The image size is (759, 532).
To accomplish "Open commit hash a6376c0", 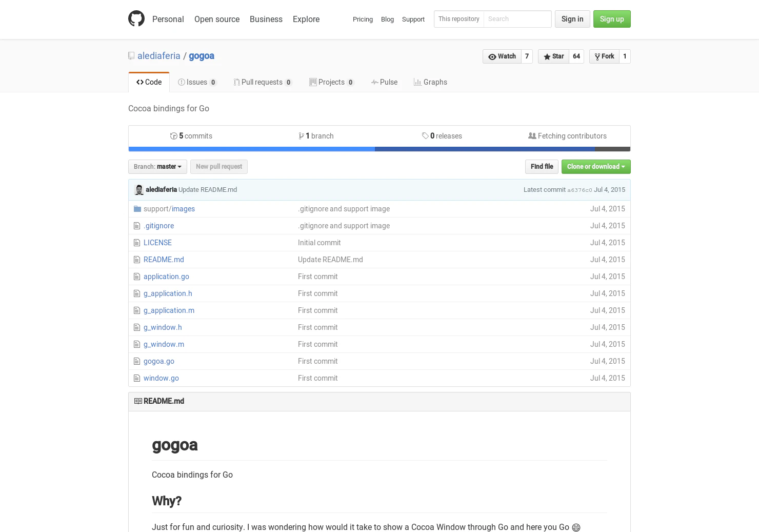I will (x=580, y=190).
